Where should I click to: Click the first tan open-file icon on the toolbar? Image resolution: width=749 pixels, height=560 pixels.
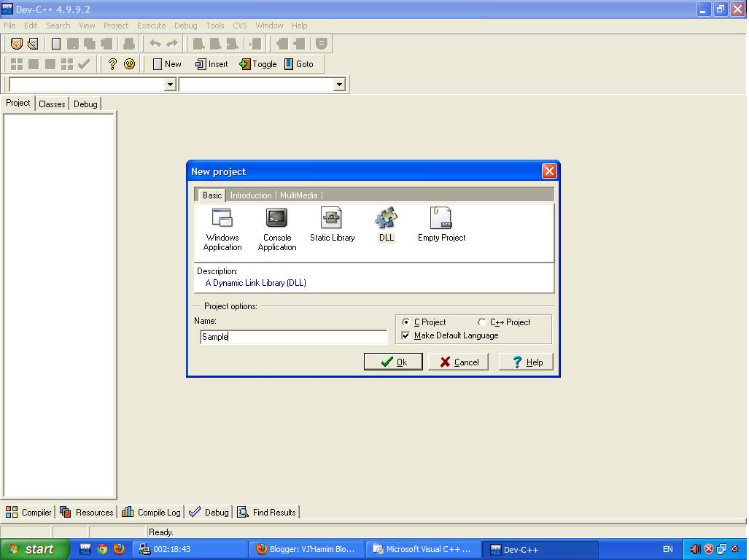tap(17, 44)
